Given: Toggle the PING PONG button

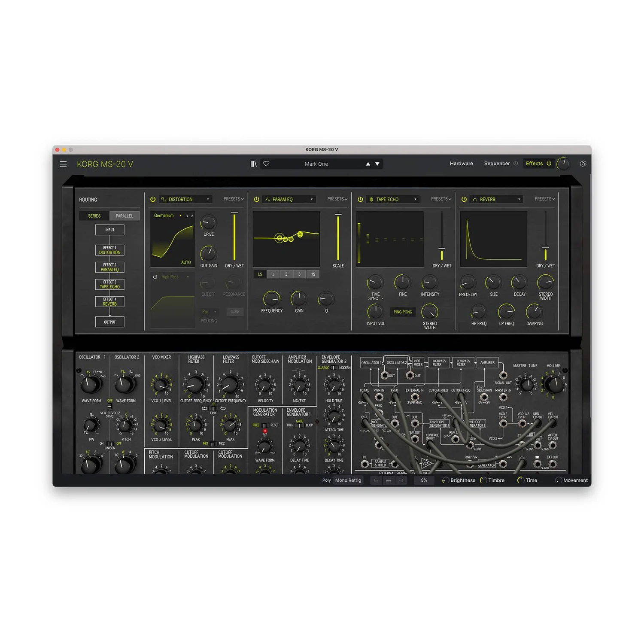Looking at the screenshot, I should click(403, 312).
